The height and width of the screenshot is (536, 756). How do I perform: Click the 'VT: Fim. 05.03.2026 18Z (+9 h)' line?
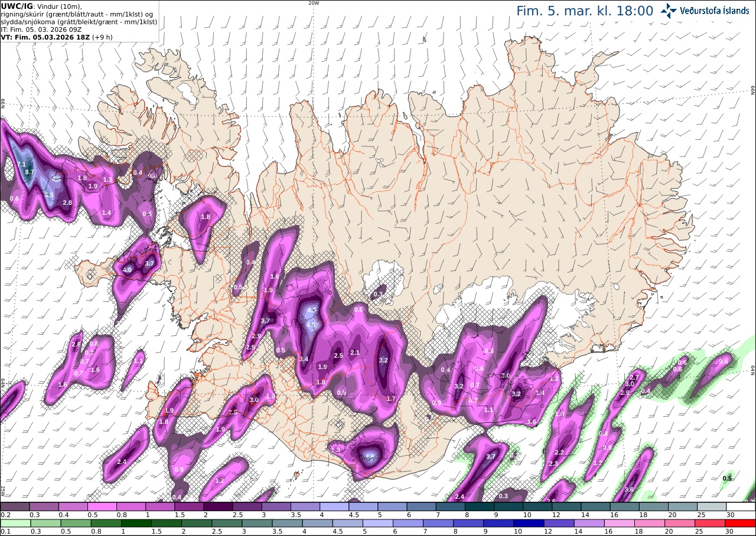click(57, 37)
